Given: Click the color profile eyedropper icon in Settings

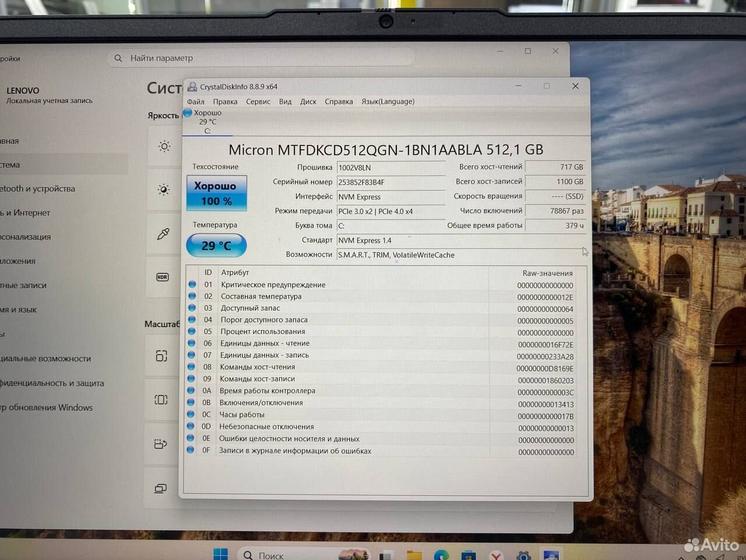Looking at the screenshot, I should tap(163, 234).
